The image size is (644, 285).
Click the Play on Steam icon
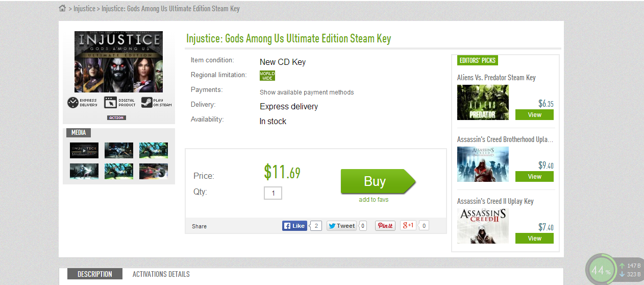tap(146, 103)
